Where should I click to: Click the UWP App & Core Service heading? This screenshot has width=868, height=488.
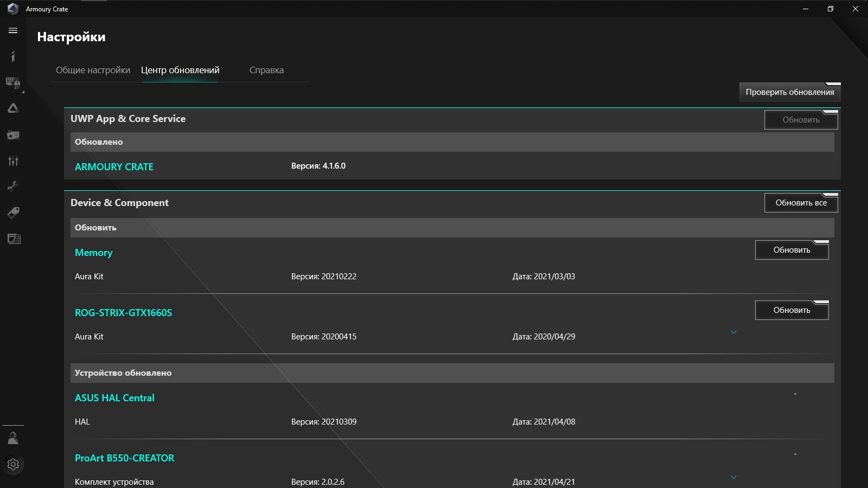(x=128, y=119)
